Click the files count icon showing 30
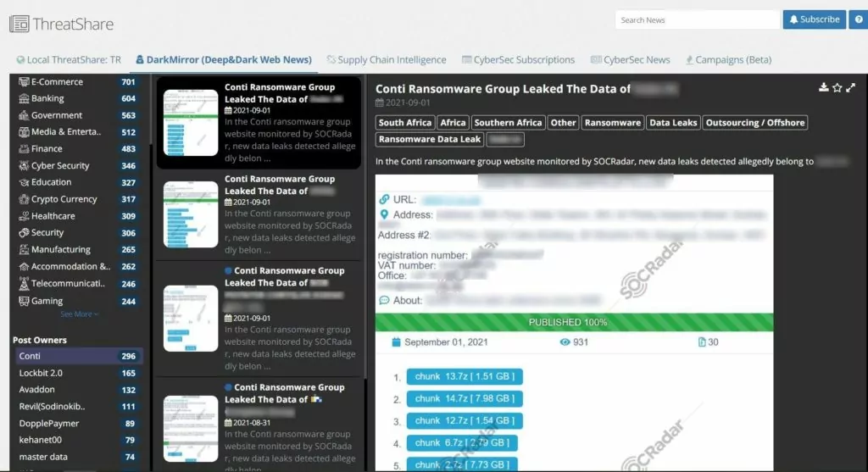 [702, 342]
